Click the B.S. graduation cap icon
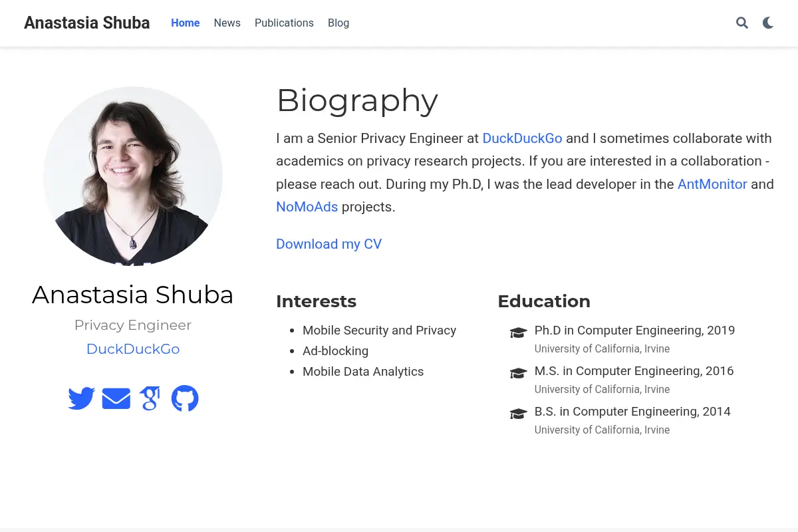 pyautogui.click(x=518, y=414)
